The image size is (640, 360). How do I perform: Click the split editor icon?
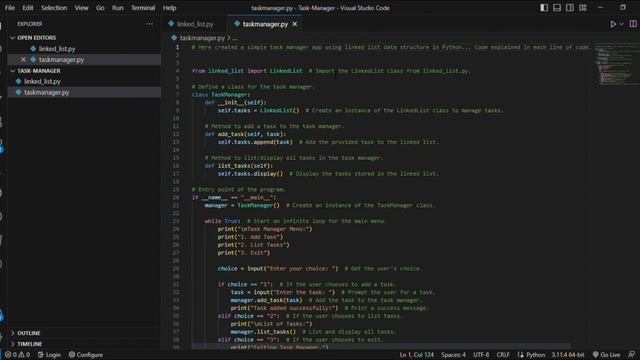coord(633,24)
